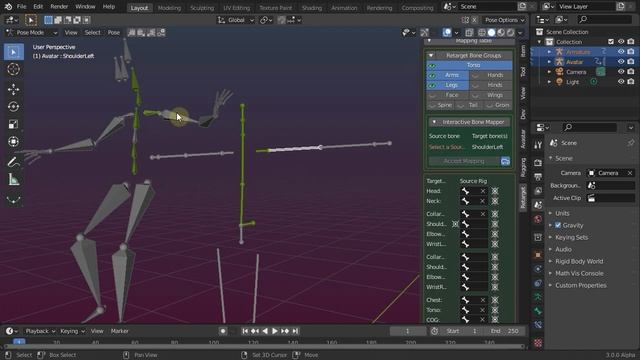The image size is (640, 360).
Task: Select the Select Box tool
Action: [x=13, y=52]
